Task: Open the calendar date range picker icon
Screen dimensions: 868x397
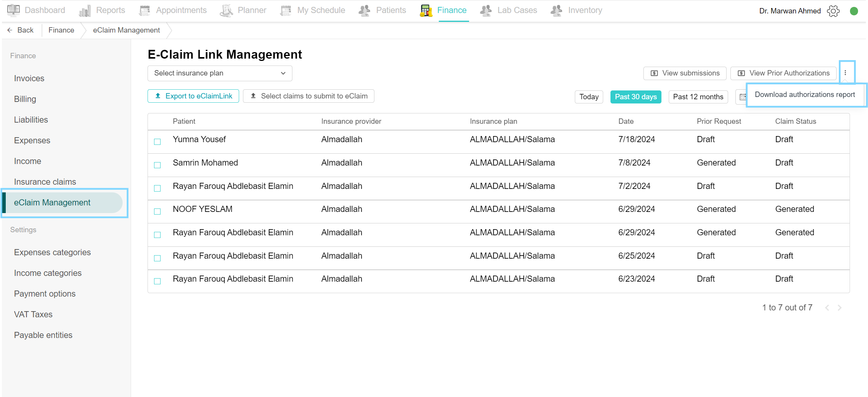Action: coord(742,97)
